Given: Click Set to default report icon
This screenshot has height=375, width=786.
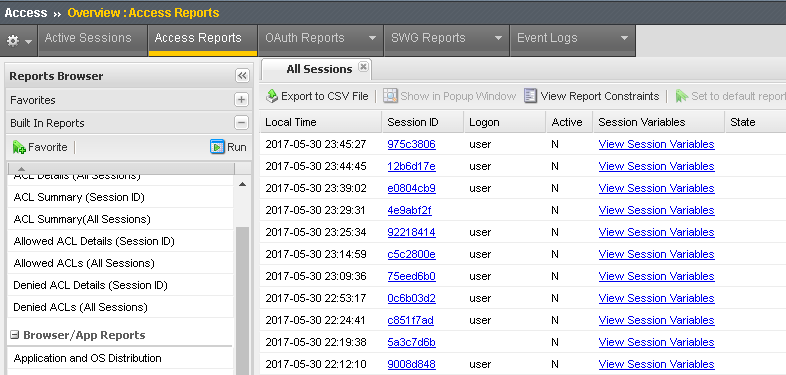Looking at the screenshot, I should tap(681, 96).
